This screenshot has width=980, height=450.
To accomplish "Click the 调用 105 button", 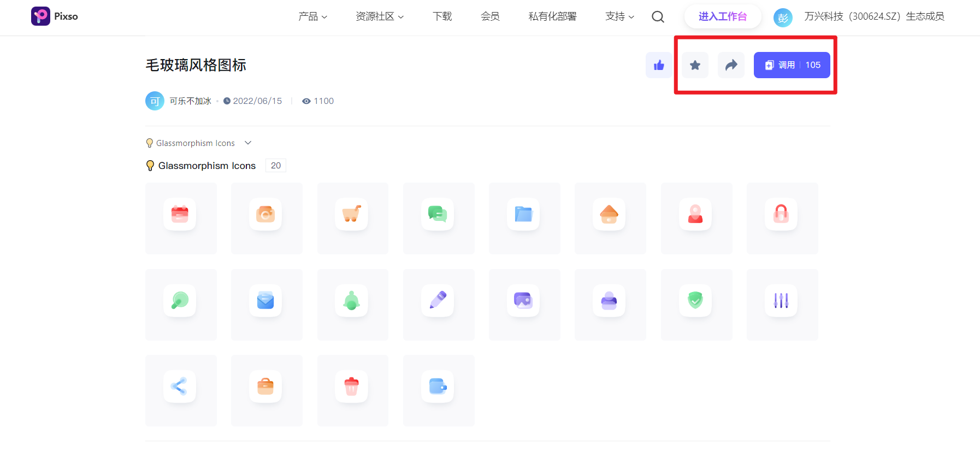I will tap(792, 65).
